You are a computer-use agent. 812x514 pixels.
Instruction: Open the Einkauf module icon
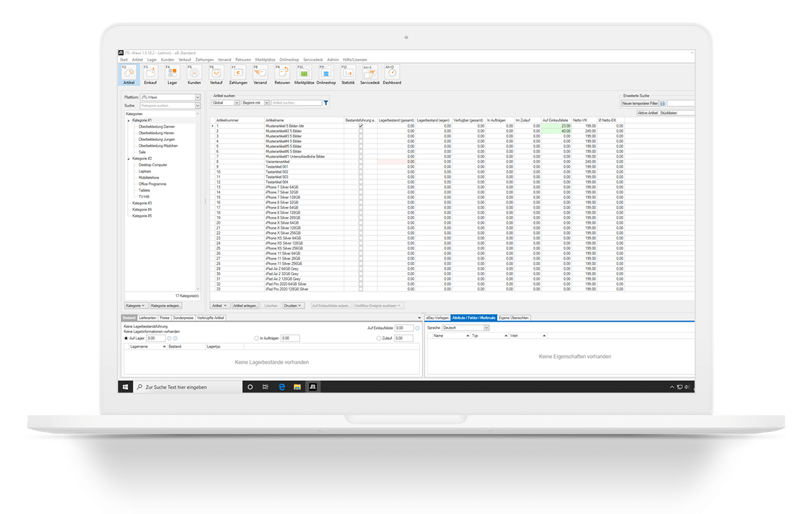pyautogui.click(x=150, y=74)
